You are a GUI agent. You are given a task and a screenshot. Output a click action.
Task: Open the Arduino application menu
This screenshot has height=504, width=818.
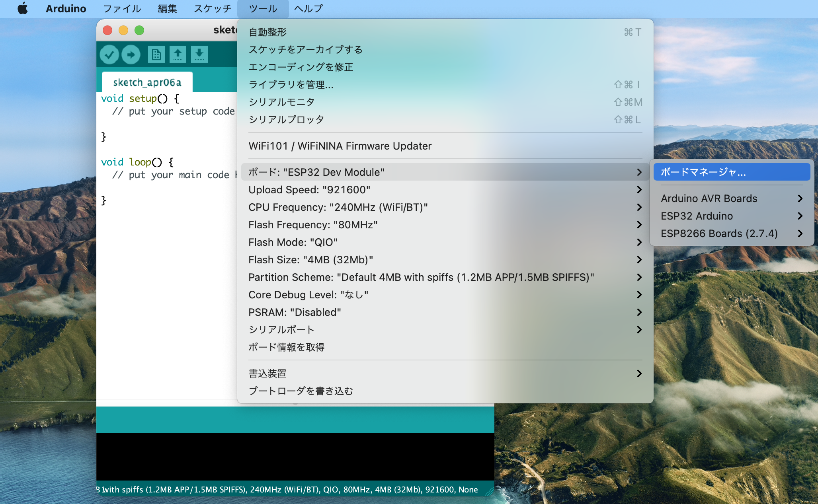coord(66,8)
